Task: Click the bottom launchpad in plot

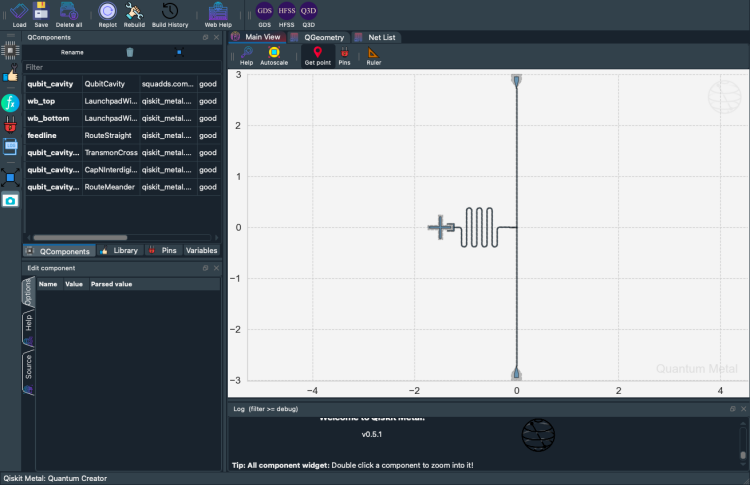Action: [x=516, y=373]
